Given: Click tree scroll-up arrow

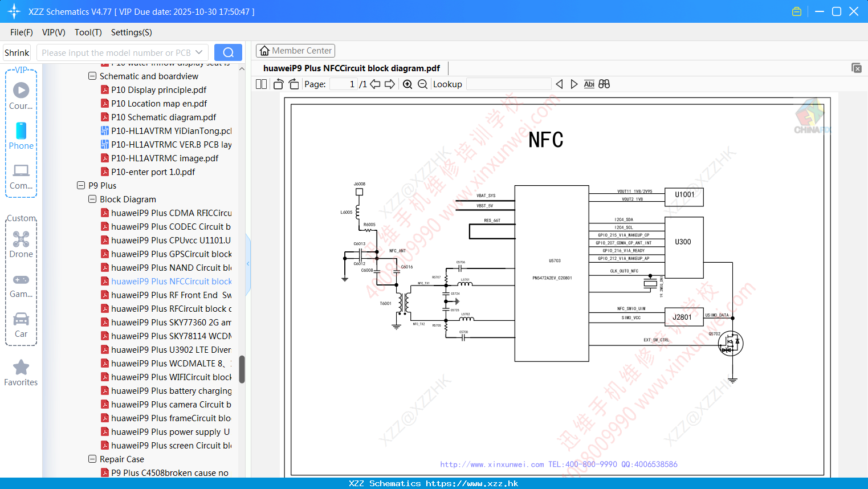Looking at the screenshot, I should point(242,69).
